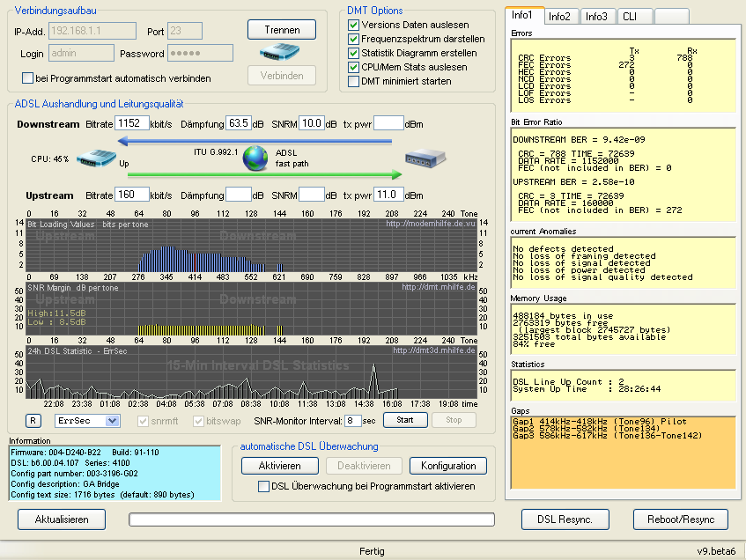Uncheck Frequenzspektrum darstellen
This screenshot has width=746, height=560.
coord(355,40)
